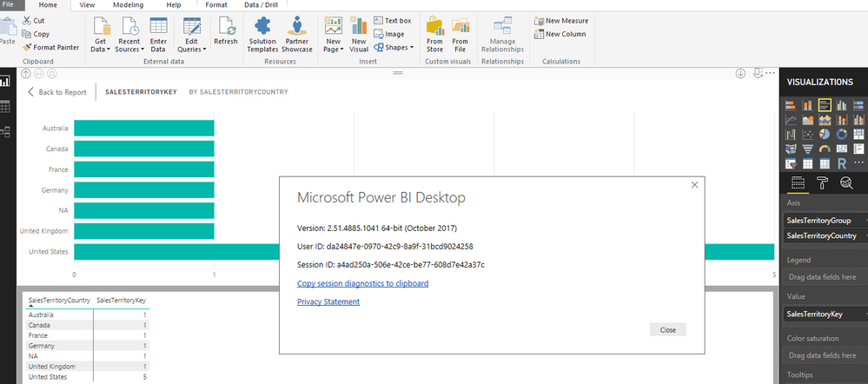Click Back to Report
Screen dimensions: 868x384
click(x=57, y=92)
